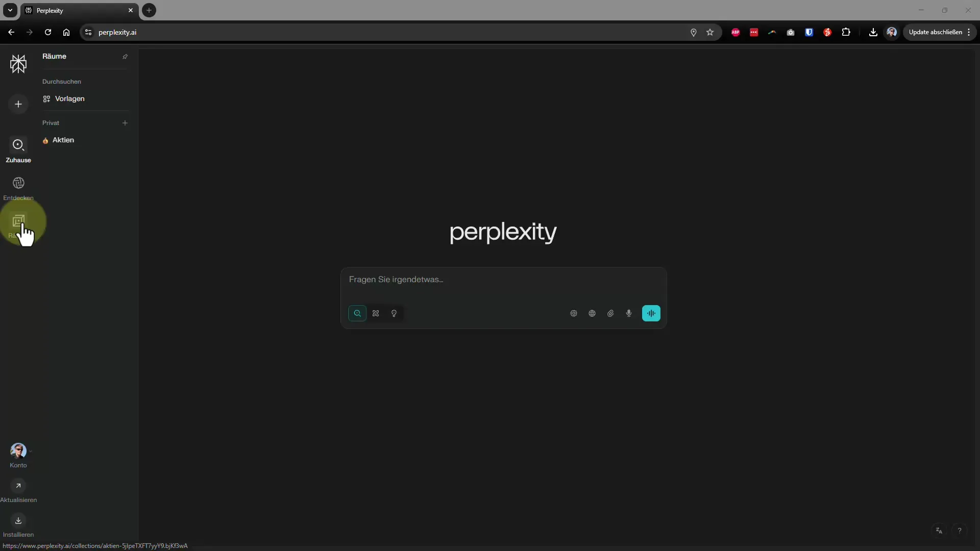Click the Aktualisieren upgrade button

[x=18, y=491]
